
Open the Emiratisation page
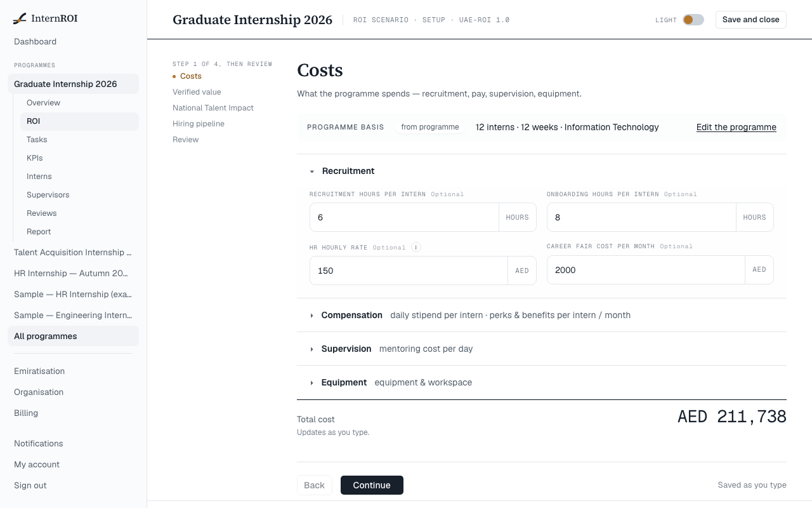73,371
